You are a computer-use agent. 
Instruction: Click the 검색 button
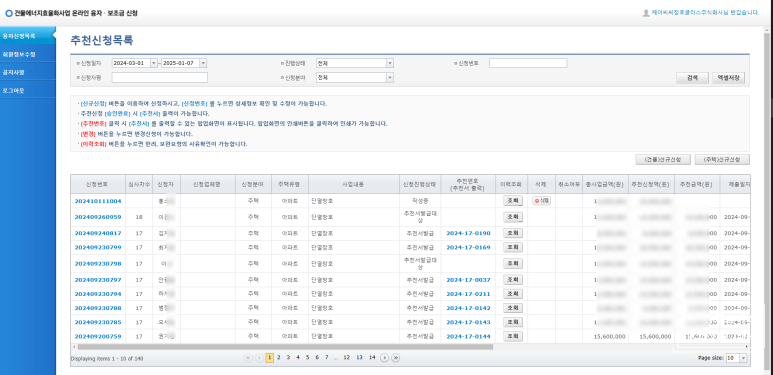[692, 78]
